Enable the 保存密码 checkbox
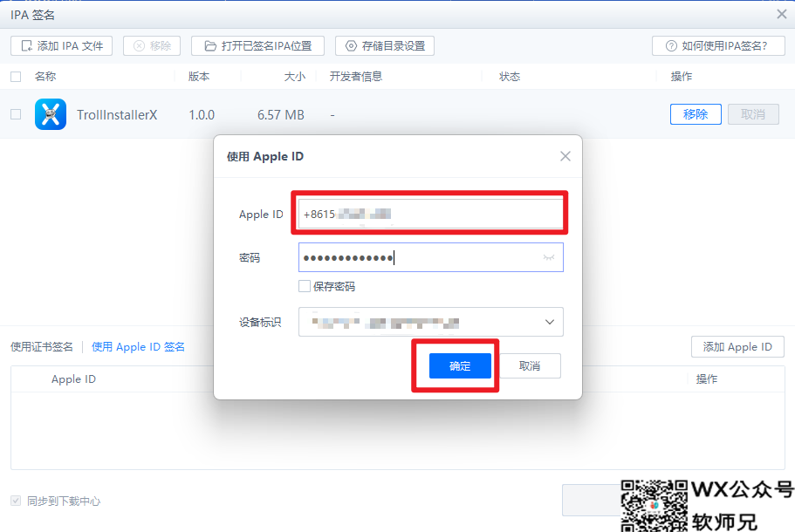 (x=305, y=286)
